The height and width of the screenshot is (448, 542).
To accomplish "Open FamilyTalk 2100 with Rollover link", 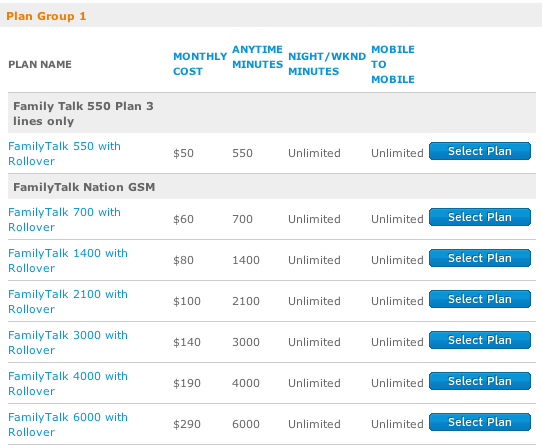I will [x=68, y=301].
